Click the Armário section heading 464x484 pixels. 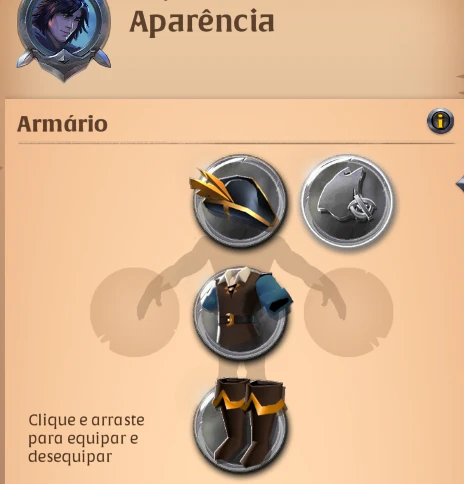(x=62, y=124)
